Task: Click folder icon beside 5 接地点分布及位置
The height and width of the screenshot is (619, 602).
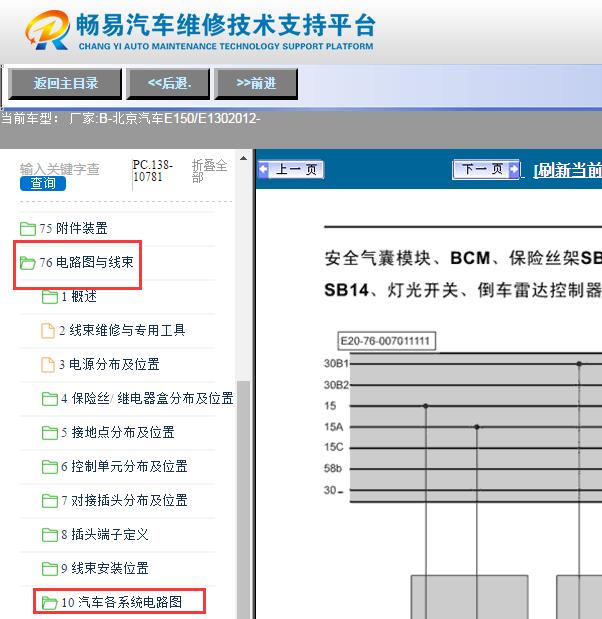Action: [50, 432]
